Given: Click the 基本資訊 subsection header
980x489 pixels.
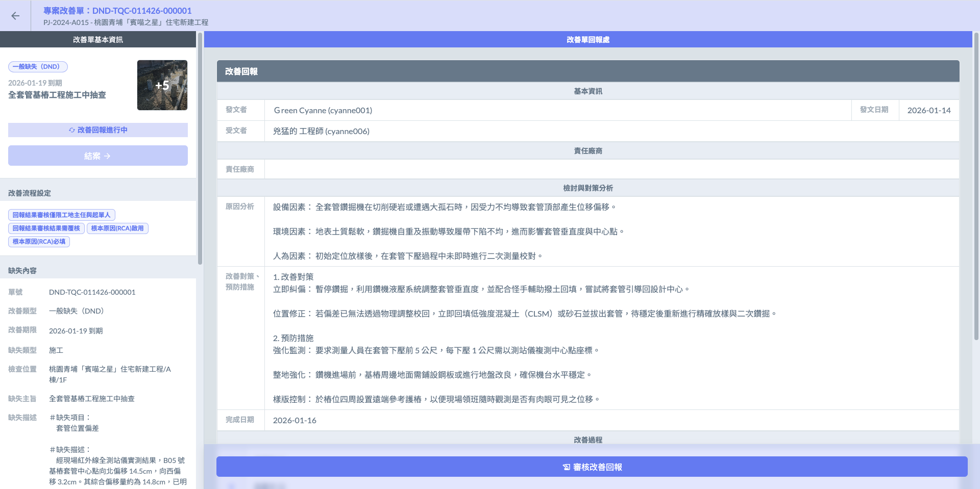Looking at the screenshot, I should 587,91.
